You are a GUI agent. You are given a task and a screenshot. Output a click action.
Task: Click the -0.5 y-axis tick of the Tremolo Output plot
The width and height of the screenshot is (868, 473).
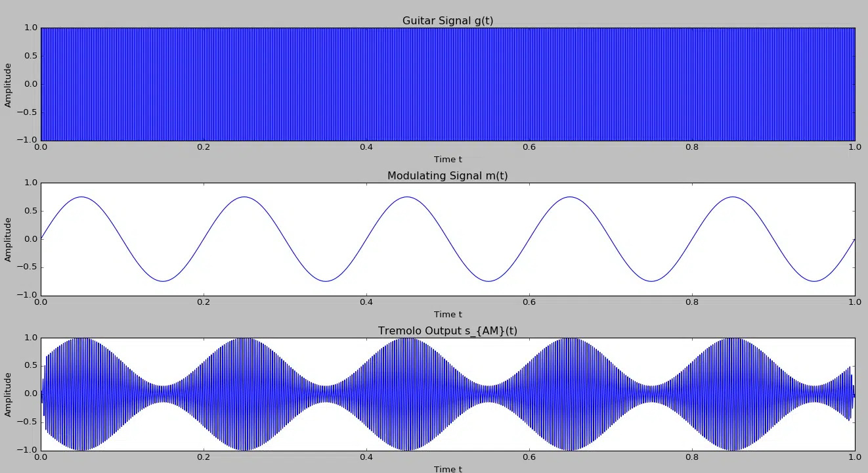pyautogui.click(x=26, y=422)
